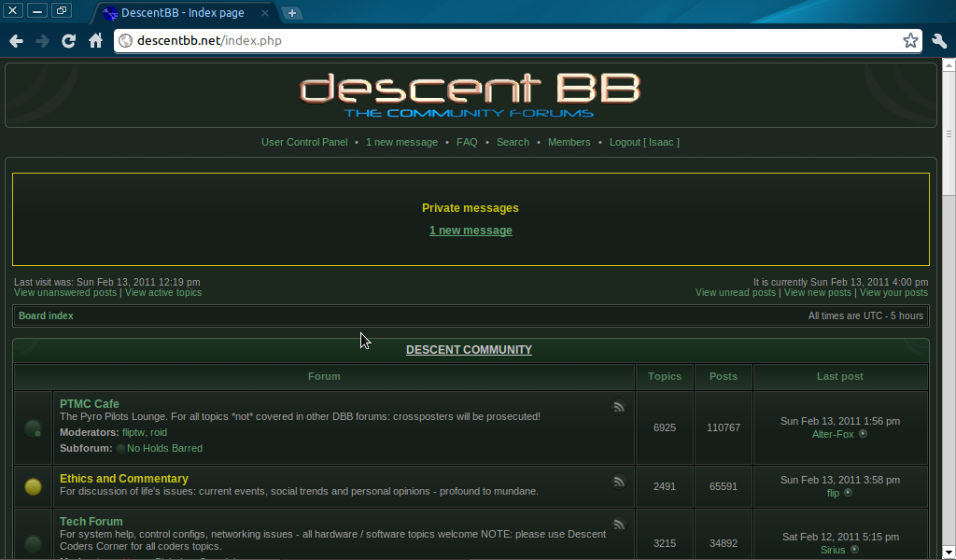This screenshot has height=560, width=956.
Task: View your posts
Action: click(x=893, y=292)
